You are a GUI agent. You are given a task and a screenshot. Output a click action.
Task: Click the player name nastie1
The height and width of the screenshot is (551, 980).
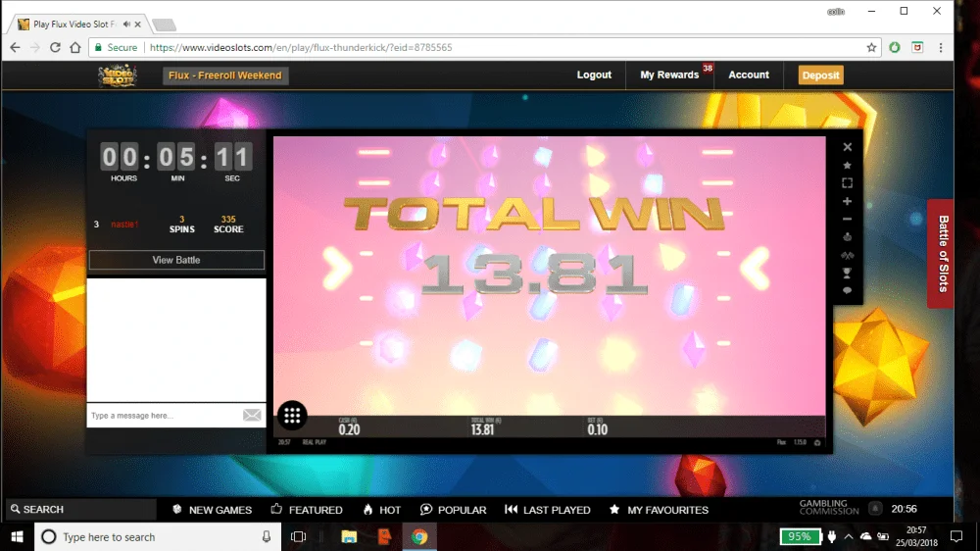click(124, 224)
